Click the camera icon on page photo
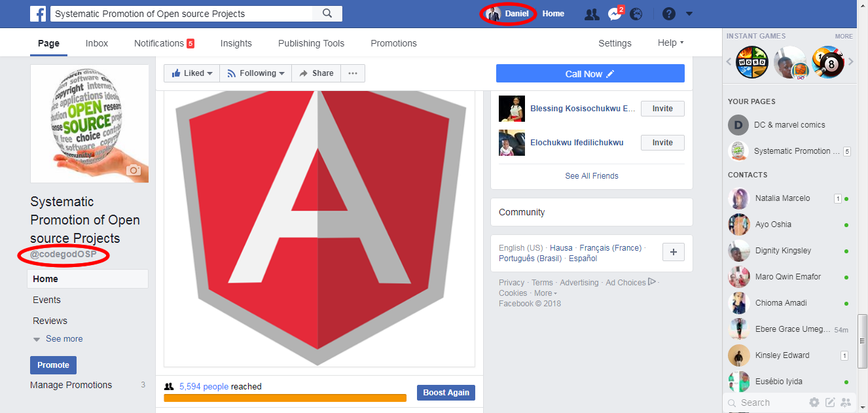The width and height of the screenshot is (868, 413). (x=134, y=170)
